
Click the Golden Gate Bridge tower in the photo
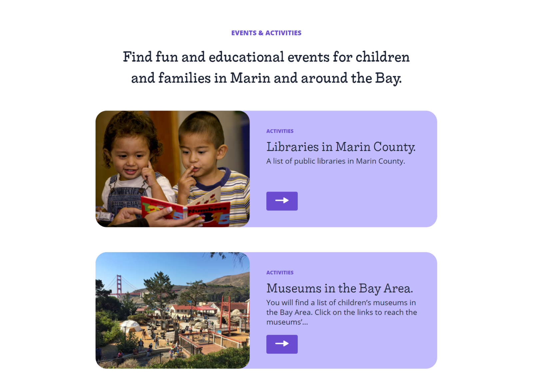click(119, 287)
